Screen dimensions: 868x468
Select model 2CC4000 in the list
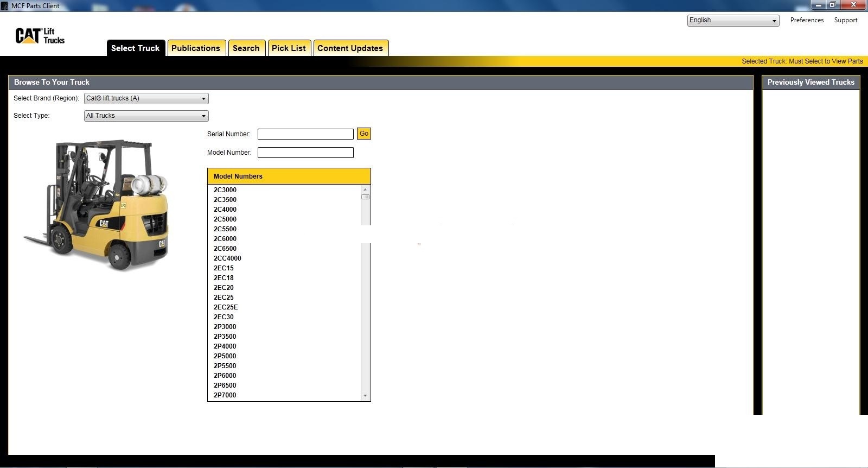(x=227, y=258)
